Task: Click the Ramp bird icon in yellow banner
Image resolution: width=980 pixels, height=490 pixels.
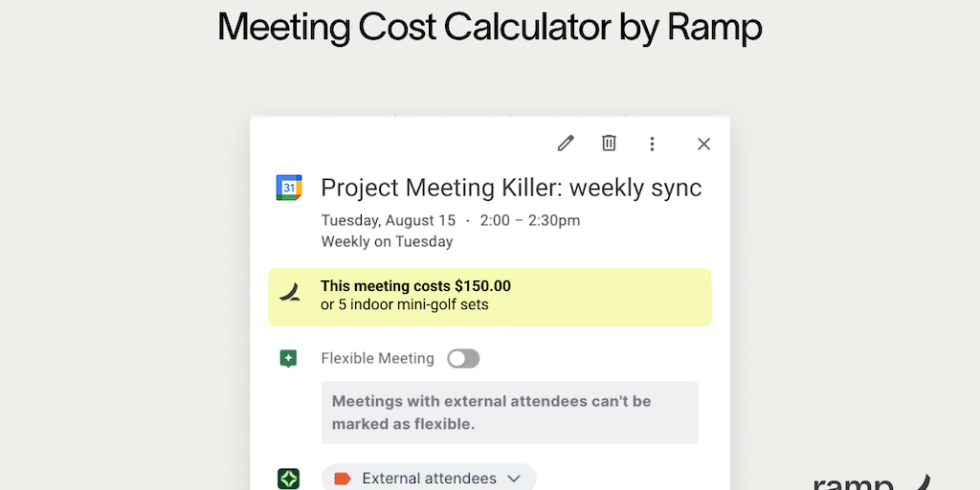Action: [x=291, y=293]
